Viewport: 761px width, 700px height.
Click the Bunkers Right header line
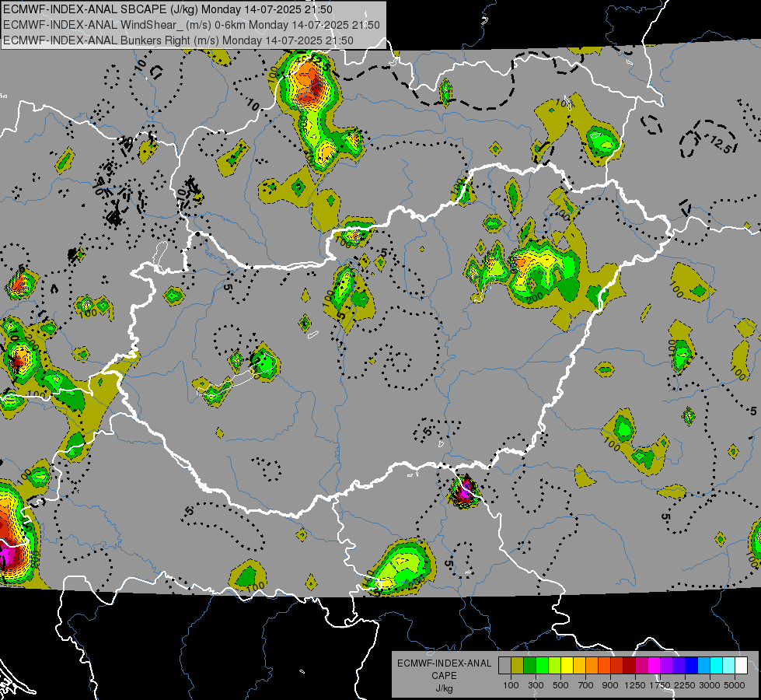click(x=178, y=40)
